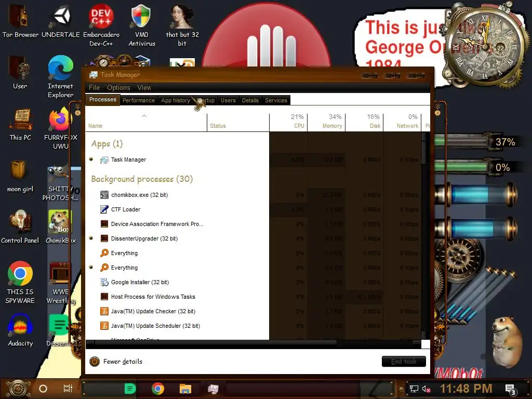Expand the DissenterUpgrader (32 bit) process
This screenshot has width=532, height=399.
[91, 238]
